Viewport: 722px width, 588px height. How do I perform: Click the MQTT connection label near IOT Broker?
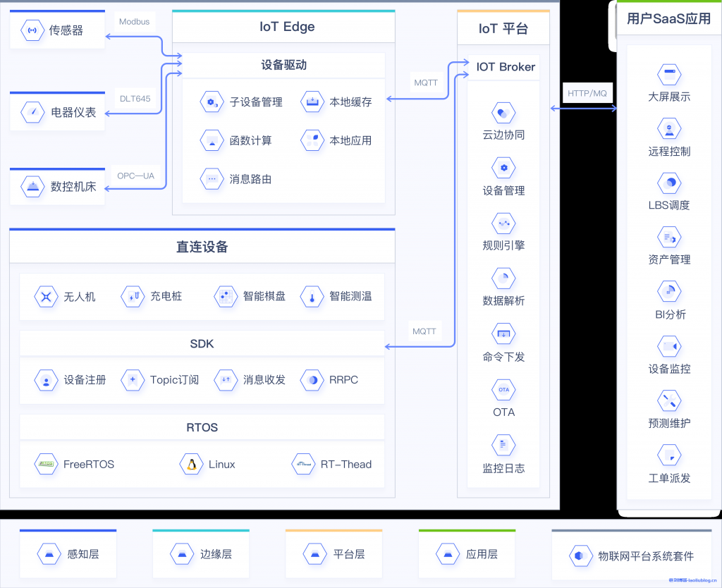425,82
